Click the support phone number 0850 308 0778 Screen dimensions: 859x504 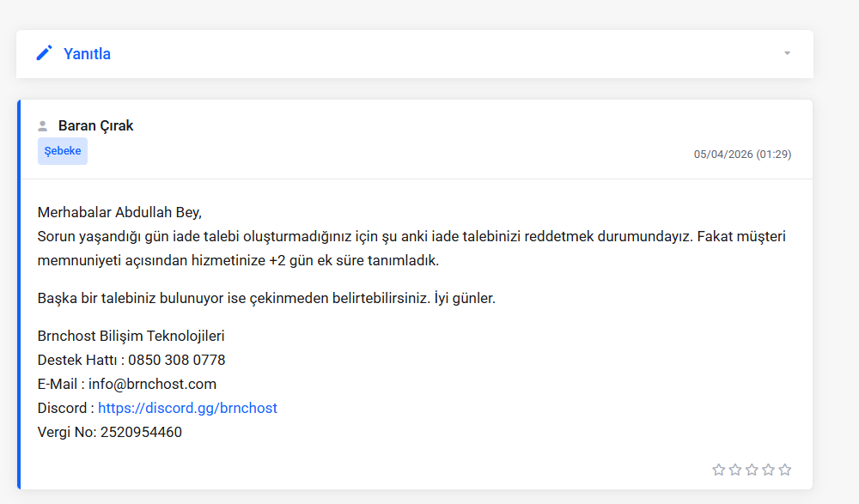pos(176,360)
